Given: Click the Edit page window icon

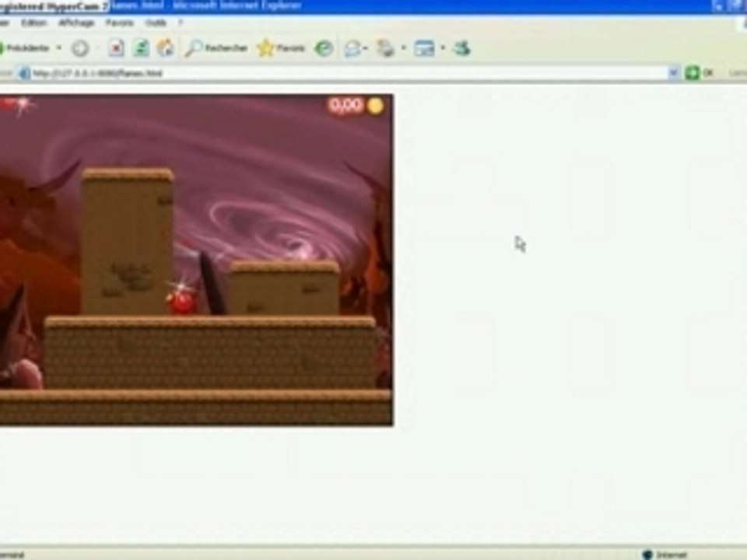Looking at the screenshot, I should [424, 48].
